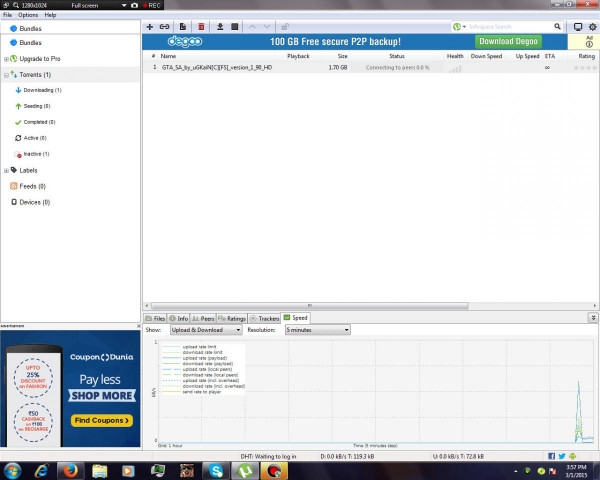The width and height of the screenshot is (600, 480).
Task: Expand the Torrents tree node
Action: pyautogui.click(x=6, y=75)
